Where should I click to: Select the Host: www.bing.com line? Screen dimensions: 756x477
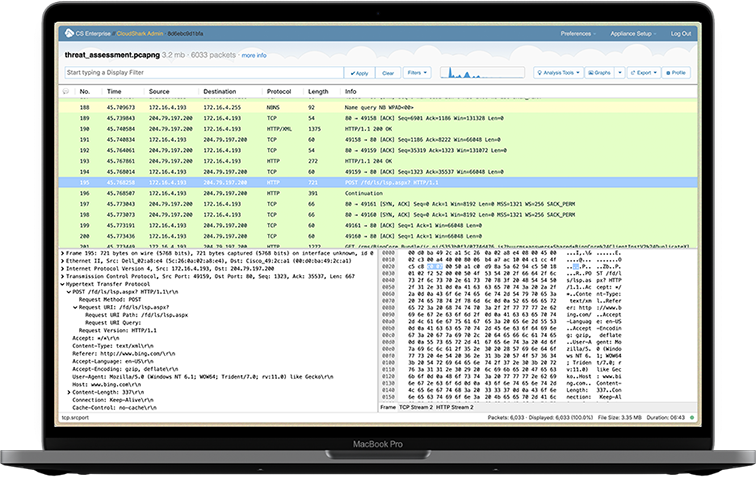107,384
